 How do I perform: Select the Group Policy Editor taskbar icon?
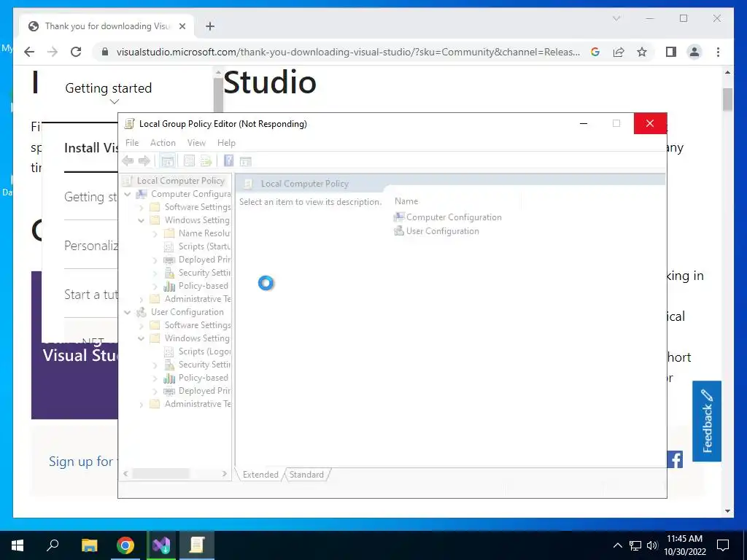point(197,545)
